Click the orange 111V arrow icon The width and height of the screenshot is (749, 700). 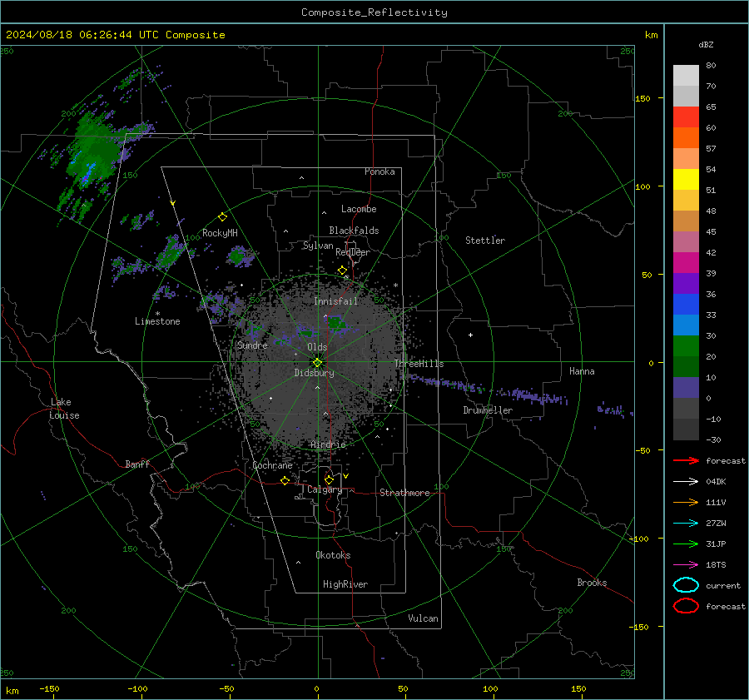pos(686,502)
